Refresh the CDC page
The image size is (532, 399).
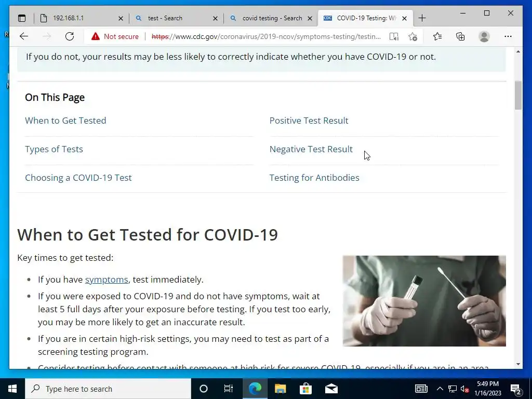click(70, 36)
